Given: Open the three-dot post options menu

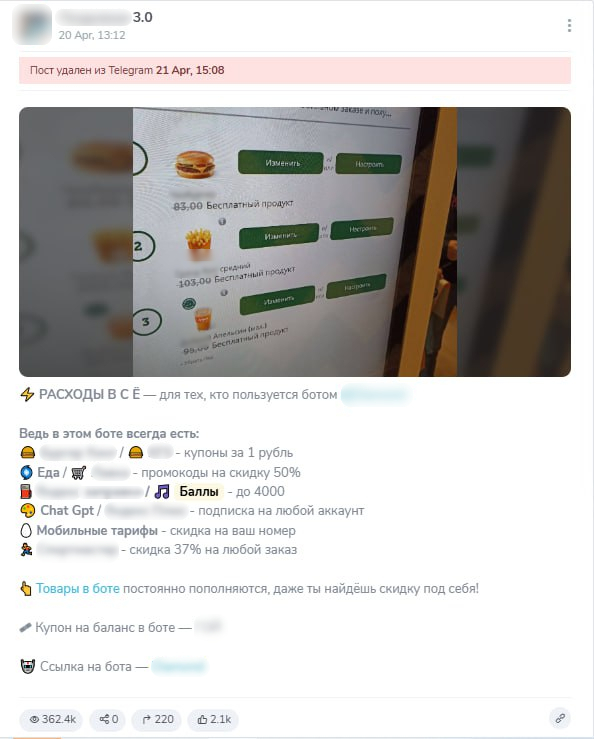Looking at the screenshot, I should click(x=569, y=25).
